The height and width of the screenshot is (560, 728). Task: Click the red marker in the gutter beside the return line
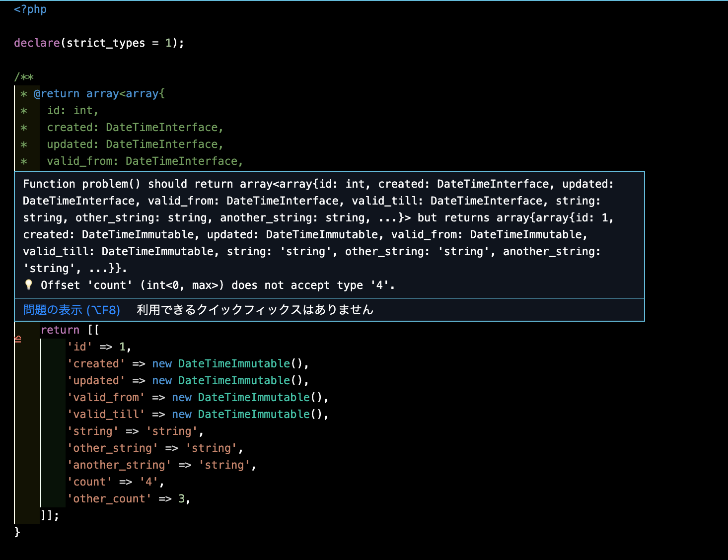pos(18,340)
